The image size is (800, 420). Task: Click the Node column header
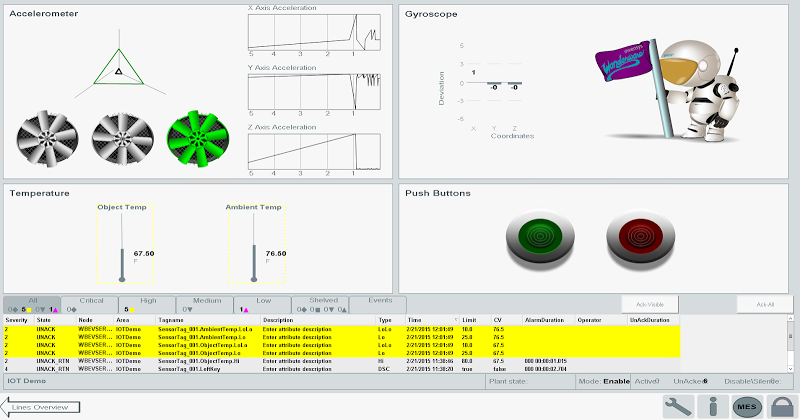(x=95, y=320)
